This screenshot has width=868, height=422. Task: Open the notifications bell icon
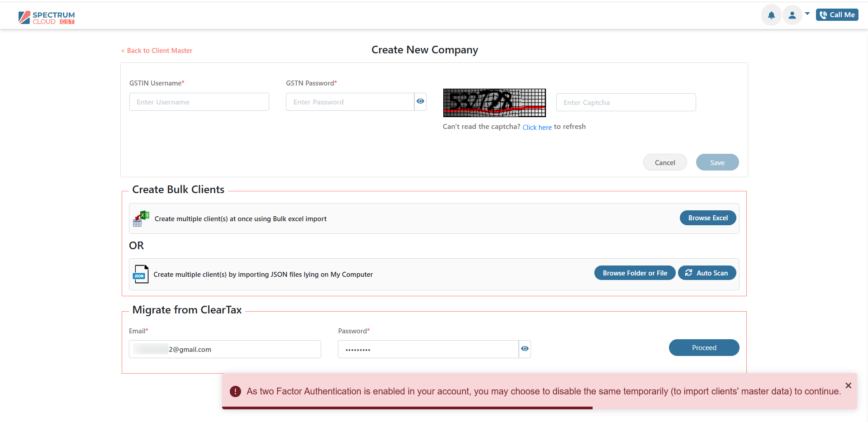coord(771,15)
